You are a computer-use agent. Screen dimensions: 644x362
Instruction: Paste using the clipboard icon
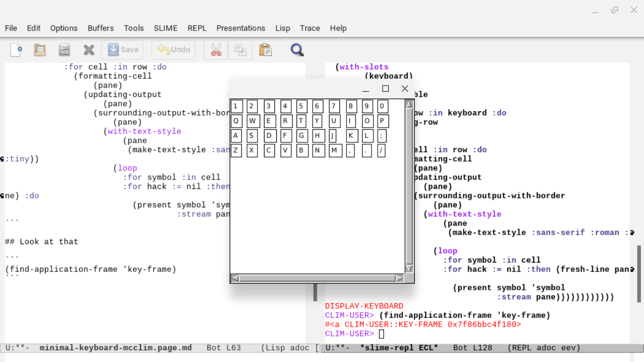(x=265, y=49)
